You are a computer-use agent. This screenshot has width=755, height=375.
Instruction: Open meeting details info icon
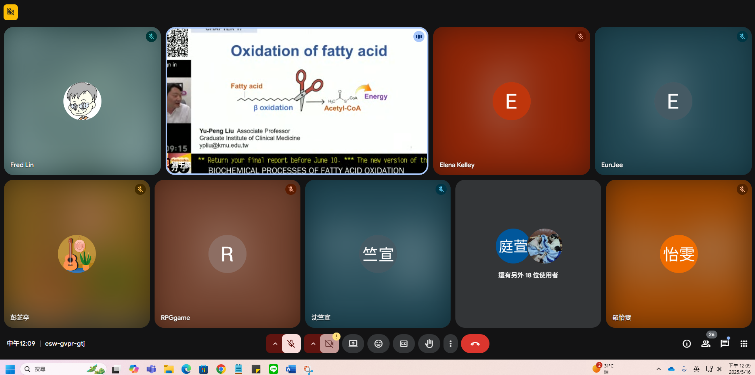(687, 344)
